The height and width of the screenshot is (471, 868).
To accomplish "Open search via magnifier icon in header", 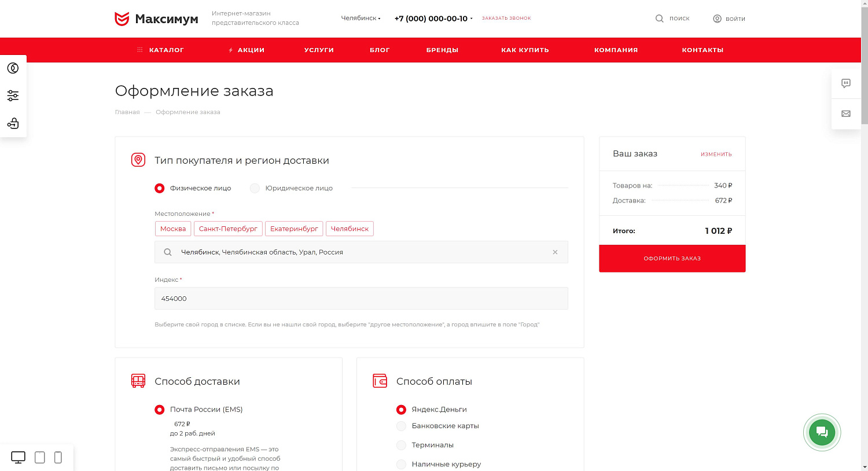I will [x=659, y=19].
